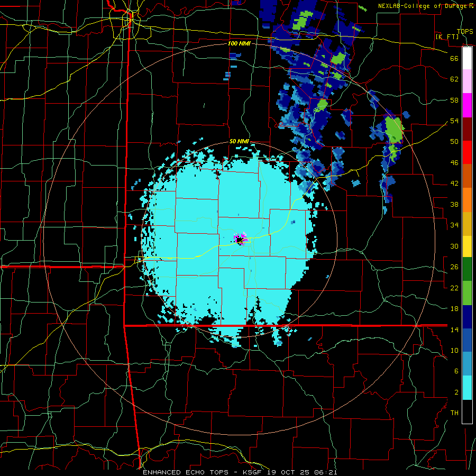Viewport: 476px width, 476px height.
Task: Click the legend value 6
Action: (456, 371)
